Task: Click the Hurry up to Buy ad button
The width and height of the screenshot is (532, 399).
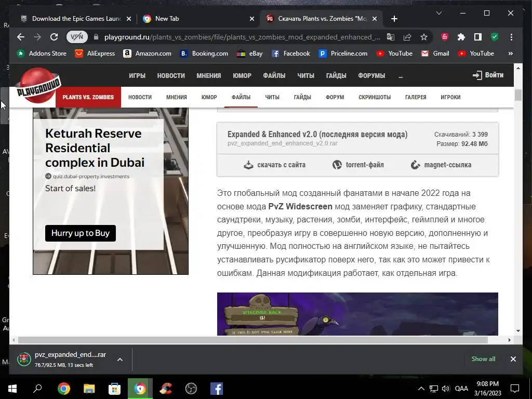Action: pyautogui.click(x=81, y=233)
